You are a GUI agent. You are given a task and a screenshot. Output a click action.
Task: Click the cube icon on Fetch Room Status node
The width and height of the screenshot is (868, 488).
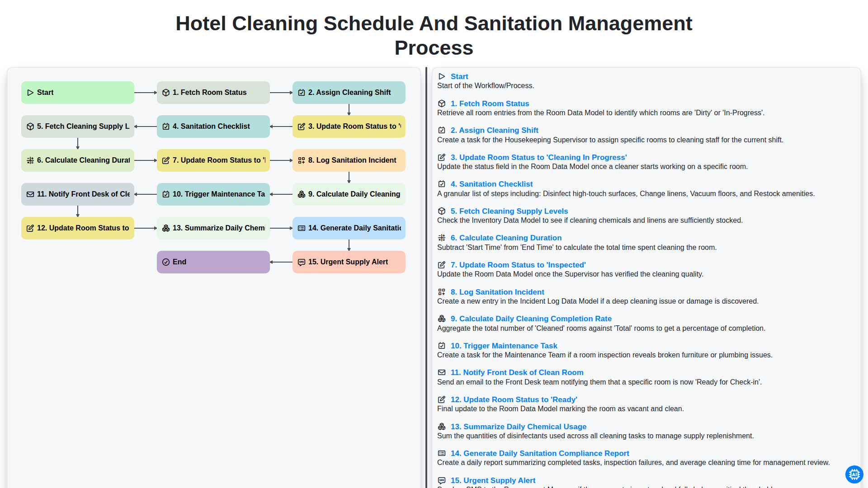pos(166,93)
